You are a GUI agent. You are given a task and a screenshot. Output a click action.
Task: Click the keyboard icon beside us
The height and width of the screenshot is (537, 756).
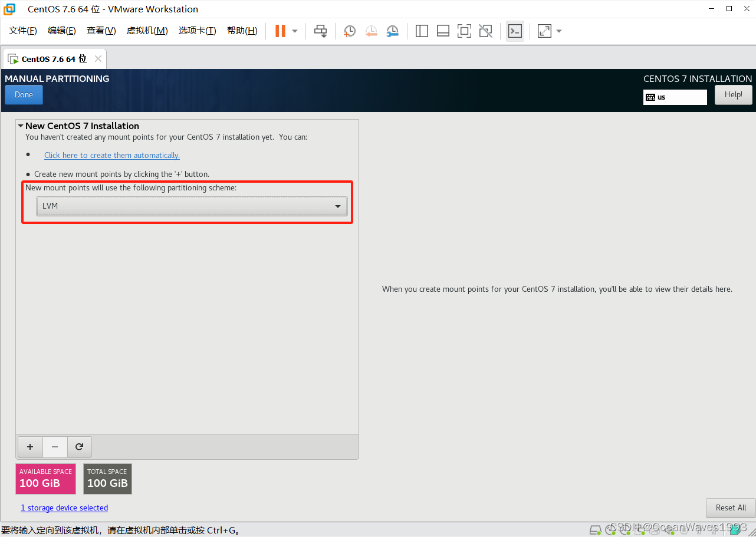tap(650, 97)
